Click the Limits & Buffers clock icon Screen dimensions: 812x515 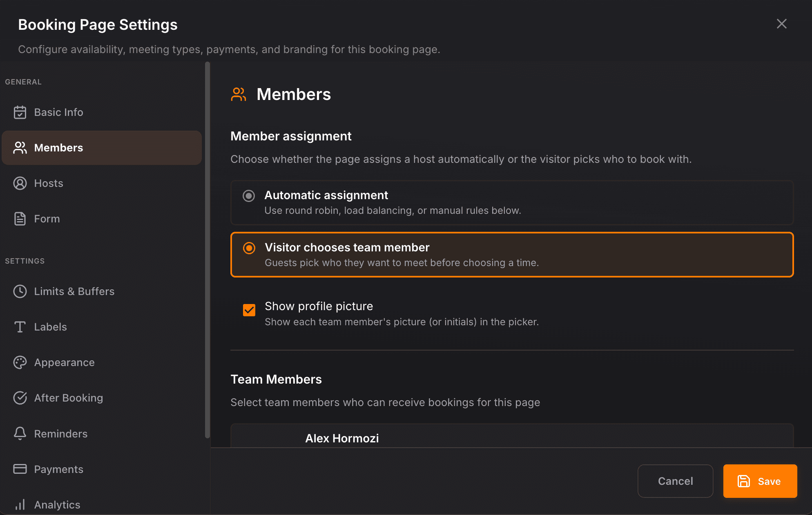tap(20, 291)
